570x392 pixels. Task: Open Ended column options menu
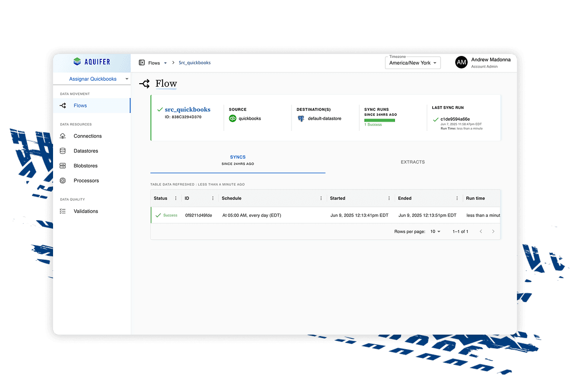tap(457, 198)
